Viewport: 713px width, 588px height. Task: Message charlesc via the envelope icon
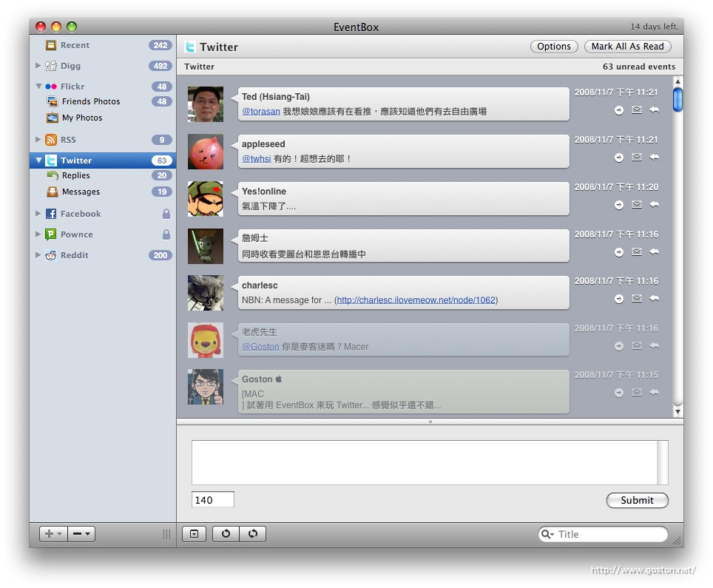tap(637, 298)
